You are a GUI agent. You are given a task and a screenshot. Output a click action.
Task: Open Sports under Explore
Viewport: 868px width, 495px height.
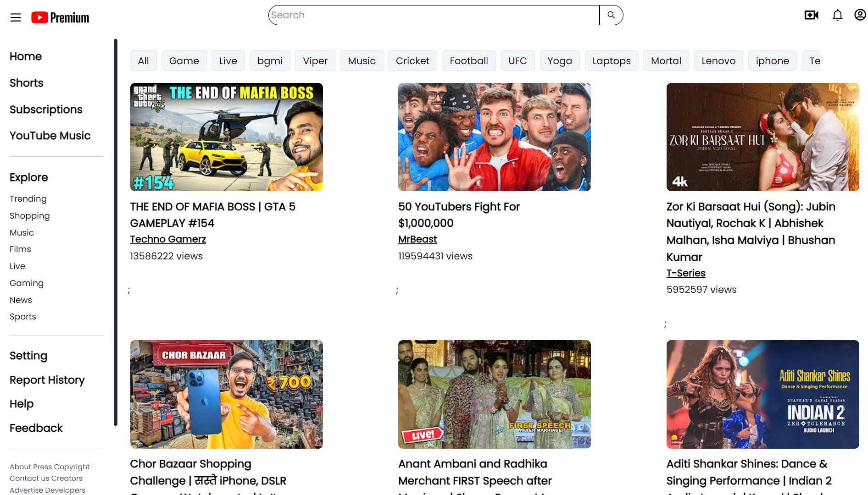[23, 316]
